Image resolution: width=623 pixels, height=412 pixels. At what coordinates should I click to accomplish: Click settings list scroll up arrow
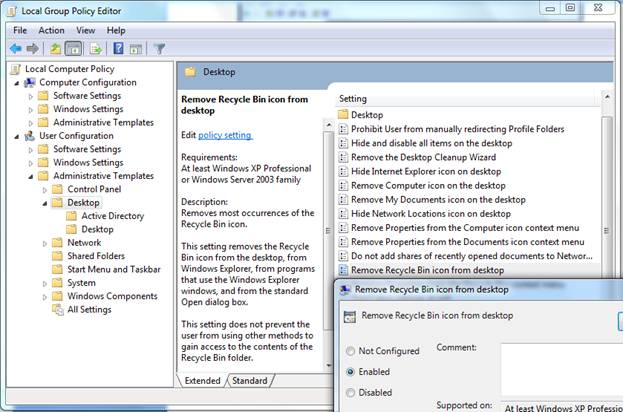pyautogui.click(x=607, y=97)
